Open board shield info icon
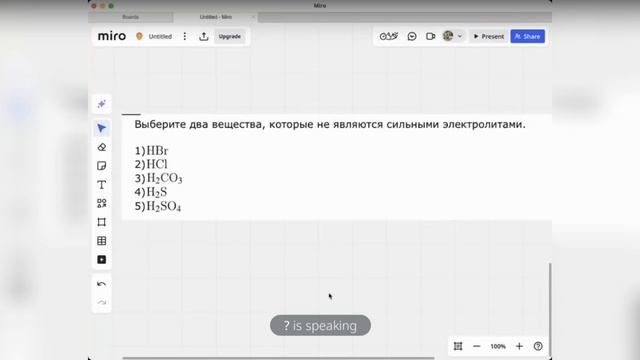The width and height of the screenshot is (640, 360). 139,36
